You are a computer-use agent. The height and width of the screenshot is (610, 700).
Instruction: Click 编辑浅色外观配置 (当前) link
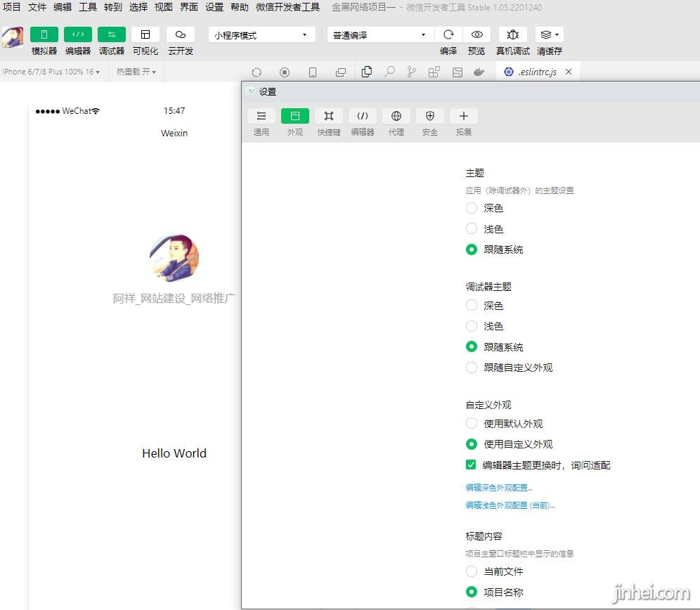click(x=510, y=505)
